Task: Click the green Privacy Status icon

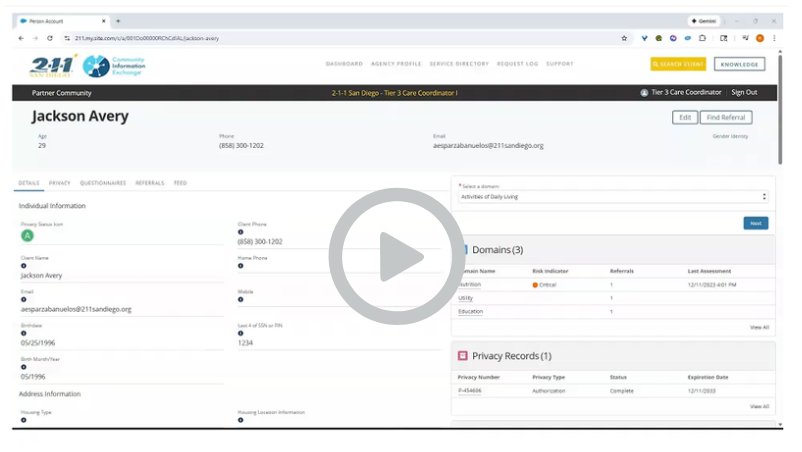Action: (x=27, y=236)
